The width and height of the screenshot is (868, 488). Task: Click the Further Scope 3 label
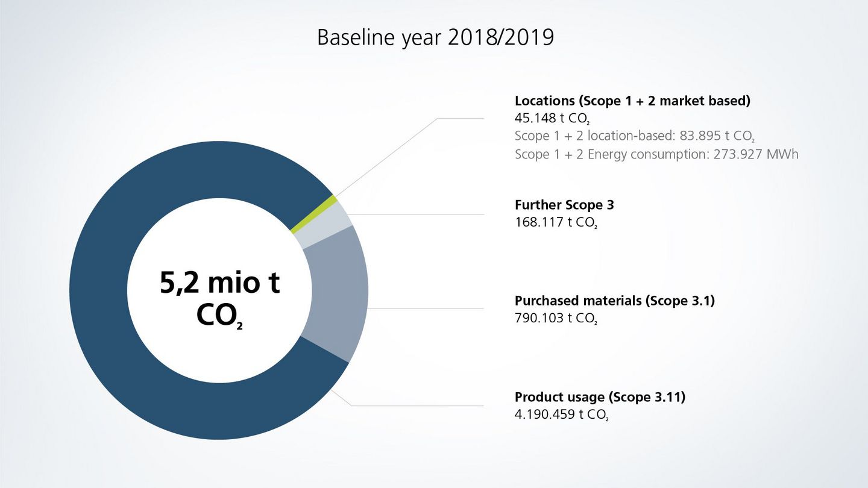[x=564, y=205]
